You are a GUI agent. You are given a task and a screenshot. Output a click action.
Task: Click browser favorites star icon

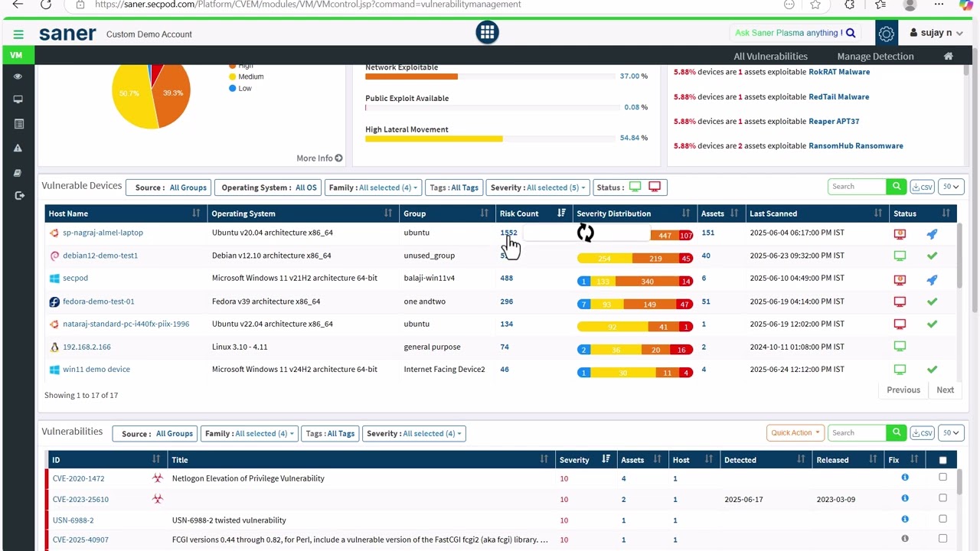pyautogui.click(x=815, y=5)
